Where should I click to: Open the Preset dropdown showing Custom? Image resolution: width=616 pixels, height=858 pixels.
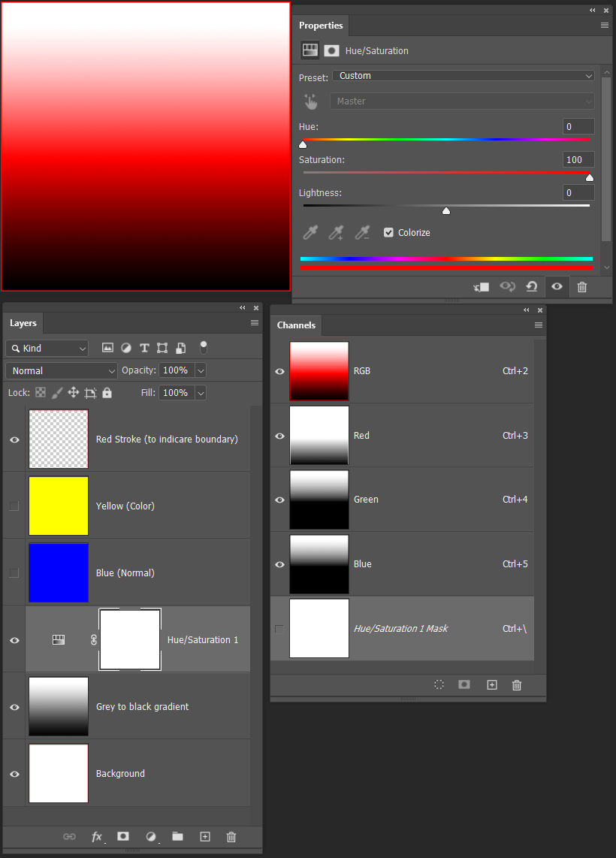point(462,75)
